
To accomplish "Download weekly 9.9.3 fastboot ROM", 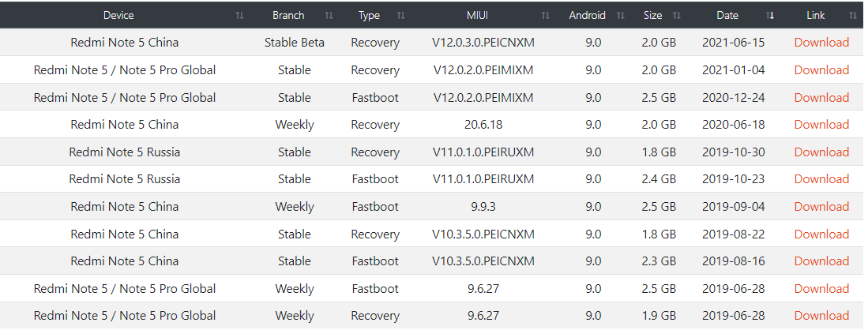I will tap(821, 207).
